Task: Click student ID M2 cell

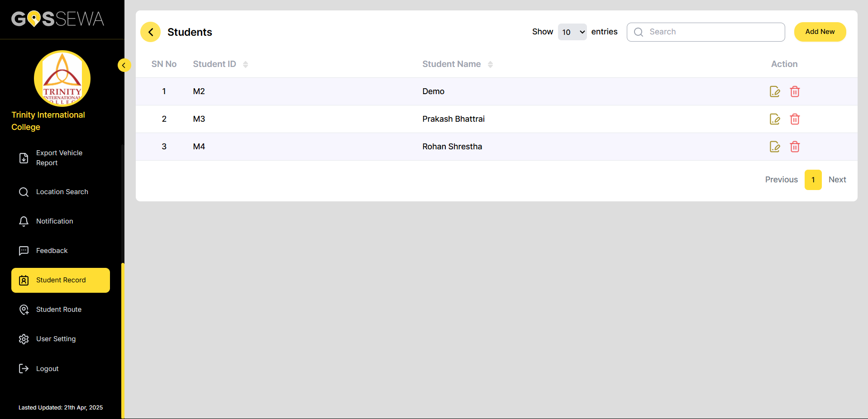Action: point(199,91)
